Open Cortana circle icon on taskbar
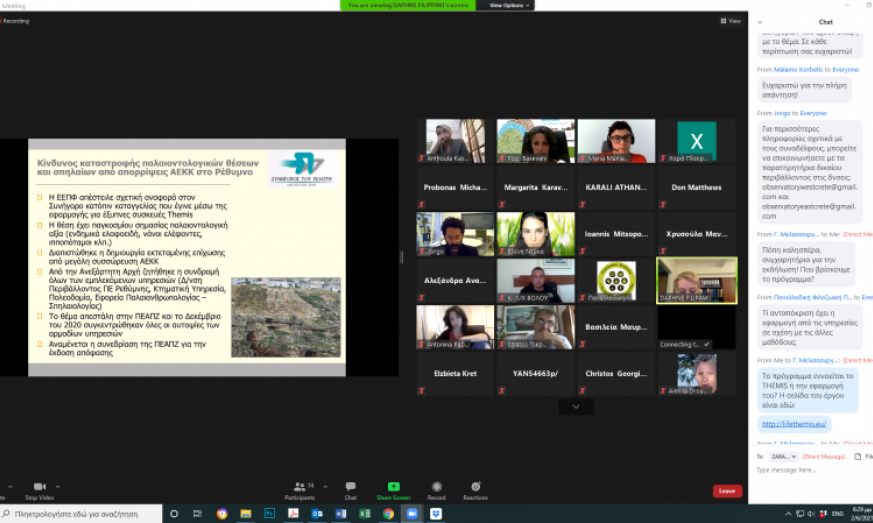Screen dimensions: 873x523 click(x=174, y=514)
